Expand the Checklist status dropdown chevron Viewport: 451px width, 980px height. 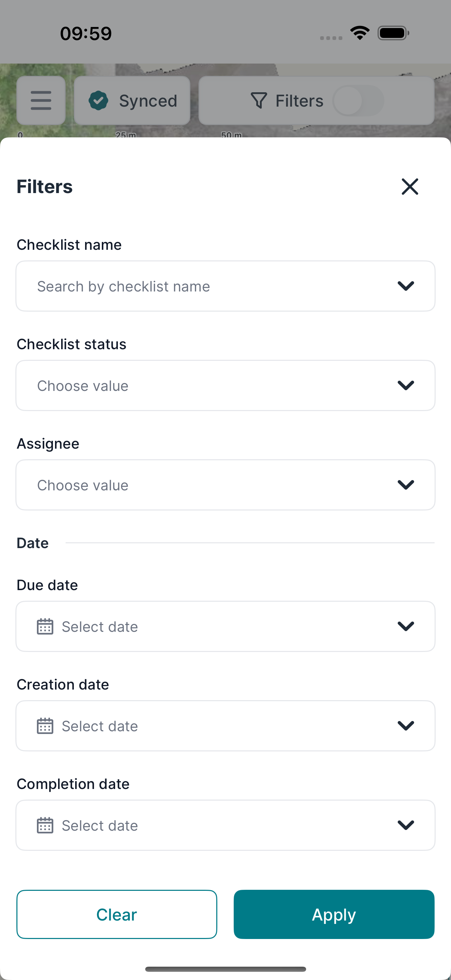(x=406, y=385)
